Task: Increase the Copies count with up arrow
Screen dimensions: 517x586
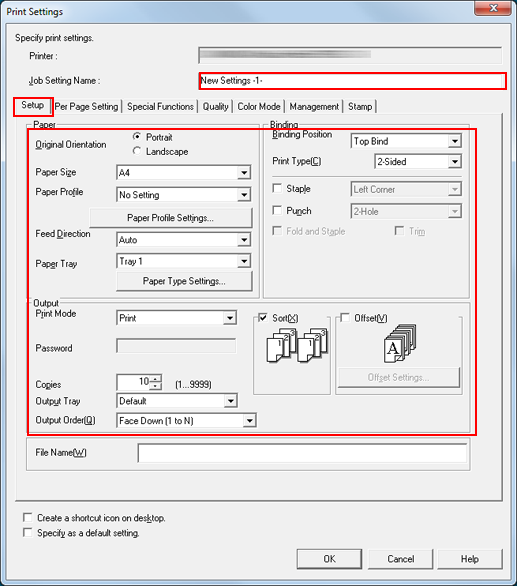Action: [x=156, y=378]
